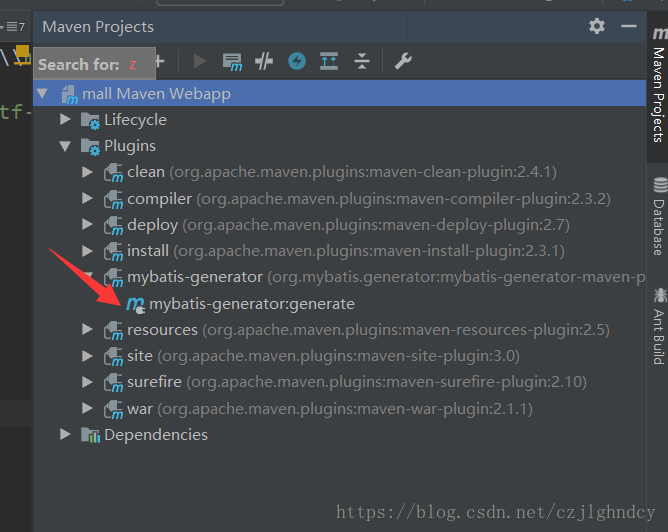Screen dimensions: 668x532
Task: Toggle Offline Mode icon
Action: point(264,61)
